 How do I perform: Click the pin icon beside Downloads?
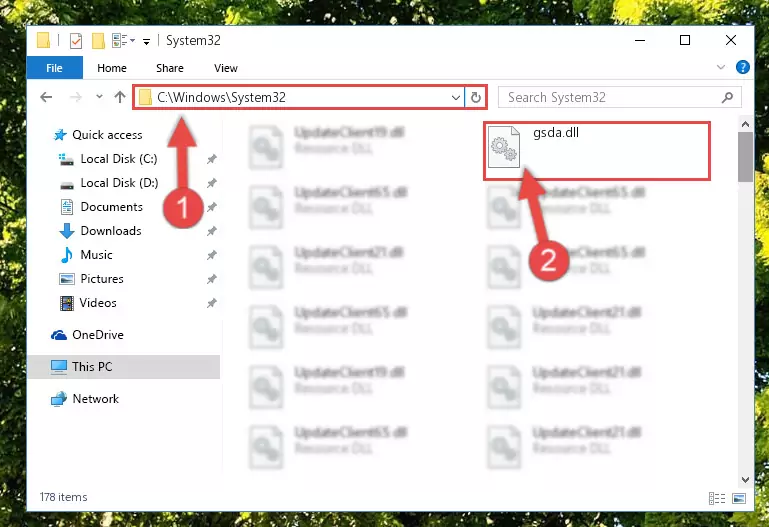[211, 231]
